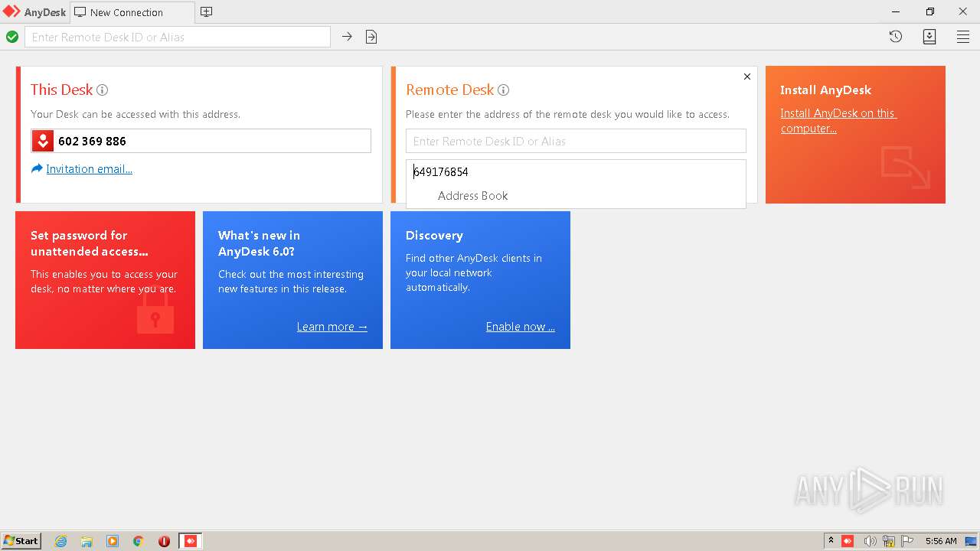Click the Remote Desk info icon
The width and height of the screenshot is (980, 551).
(x=503, y=90)
